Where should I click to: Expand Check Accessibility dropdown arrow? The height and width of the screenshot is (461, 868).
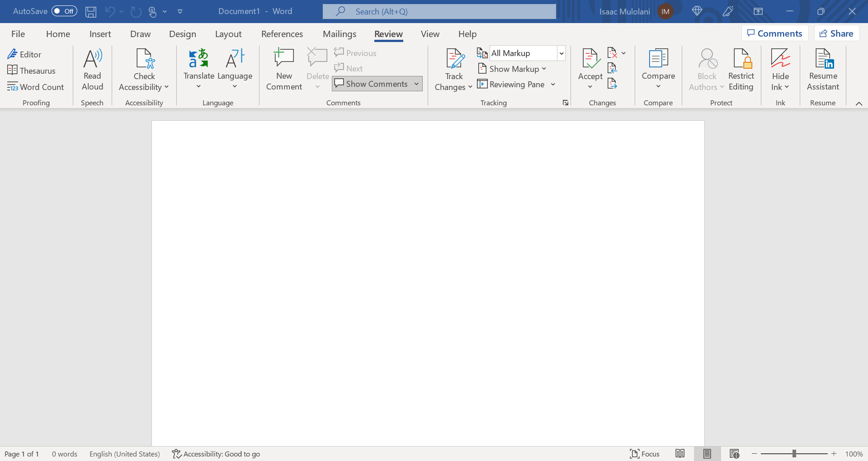pyautogui.click(x=166, y=87)
